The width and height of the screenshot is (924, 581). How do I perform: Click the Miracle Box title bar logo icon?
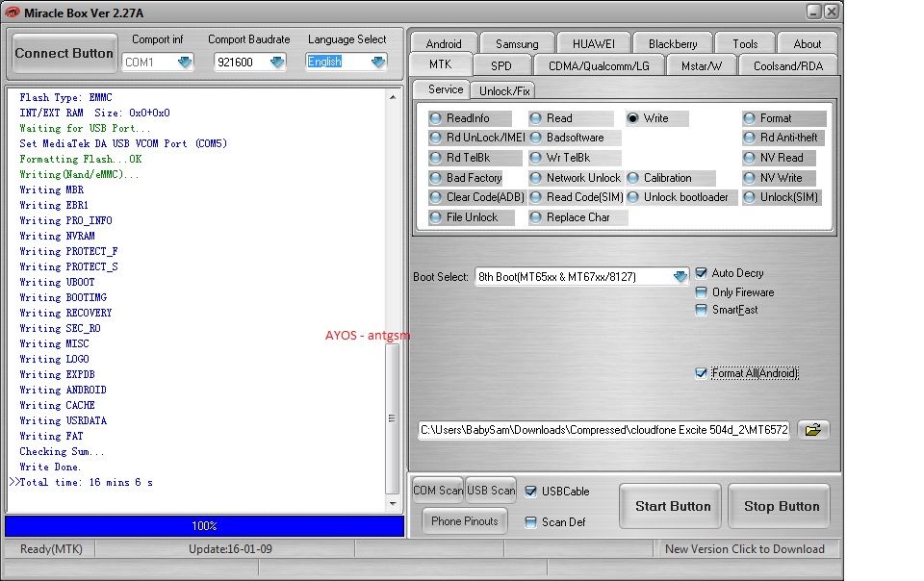[x=12, y=13]
